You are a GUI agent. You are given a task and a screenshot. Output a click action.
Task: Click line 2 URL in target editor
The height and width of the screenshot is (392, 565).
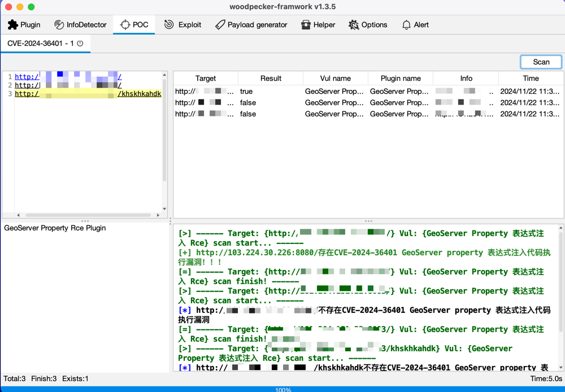click(68, 85)
